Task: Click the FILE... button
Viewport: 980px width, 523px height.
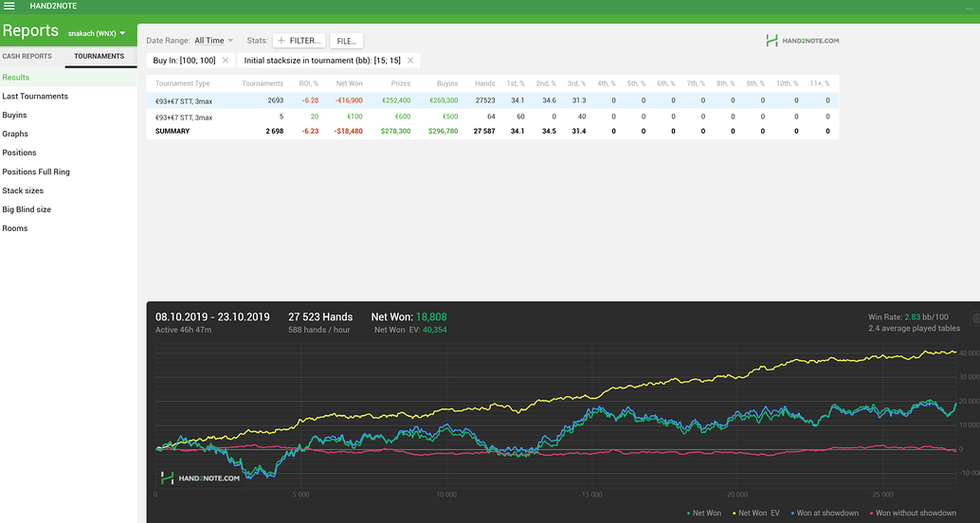Action: pyautogui.click(x=346, y=41)
